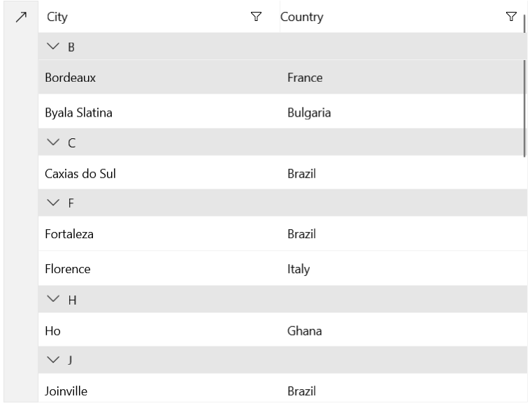
Task: Click the Bulgaria country cell
Action: [308, 112]
